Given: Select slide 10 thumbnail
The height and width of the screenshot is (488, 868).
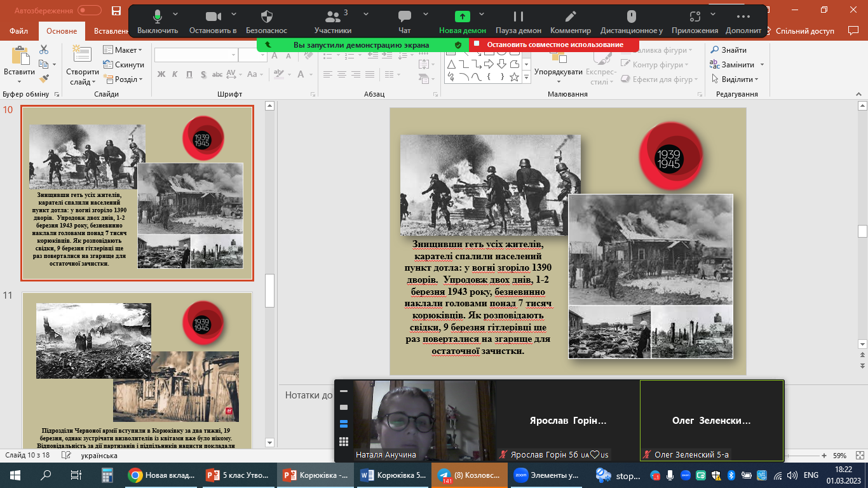Looking at the screenshot, I should click(x=137, y=193).
